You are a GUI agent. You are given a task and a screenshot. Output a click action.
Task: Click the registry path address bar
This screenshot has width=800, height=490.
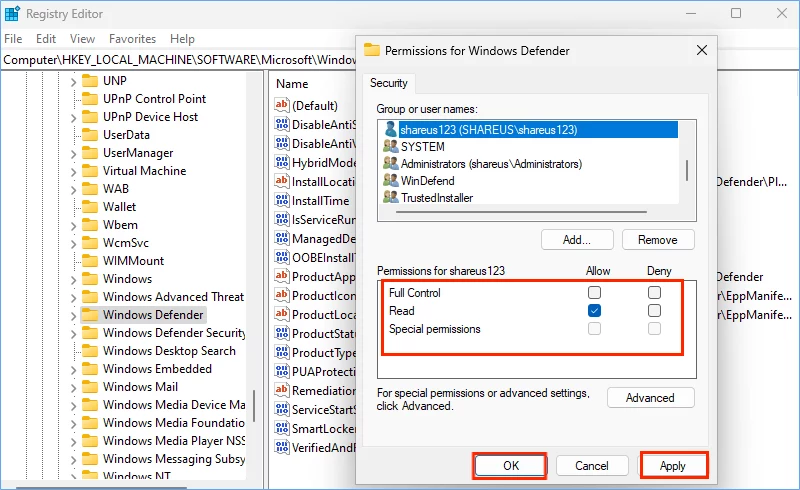point(179,60)
